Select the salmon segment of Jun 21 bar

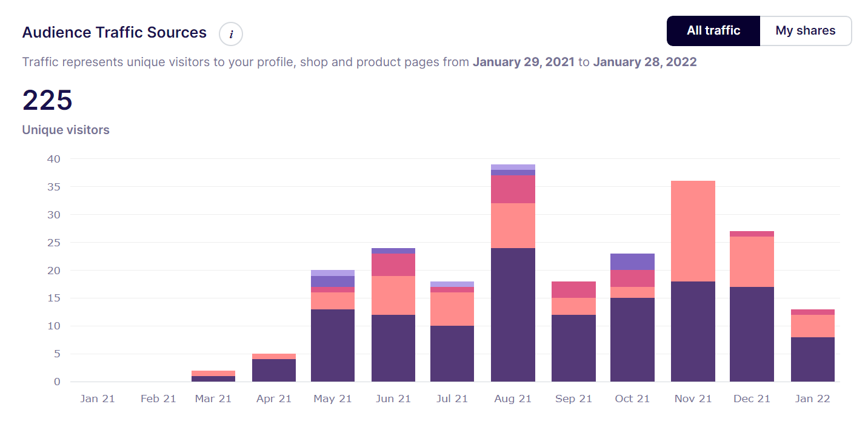point(393,295)
